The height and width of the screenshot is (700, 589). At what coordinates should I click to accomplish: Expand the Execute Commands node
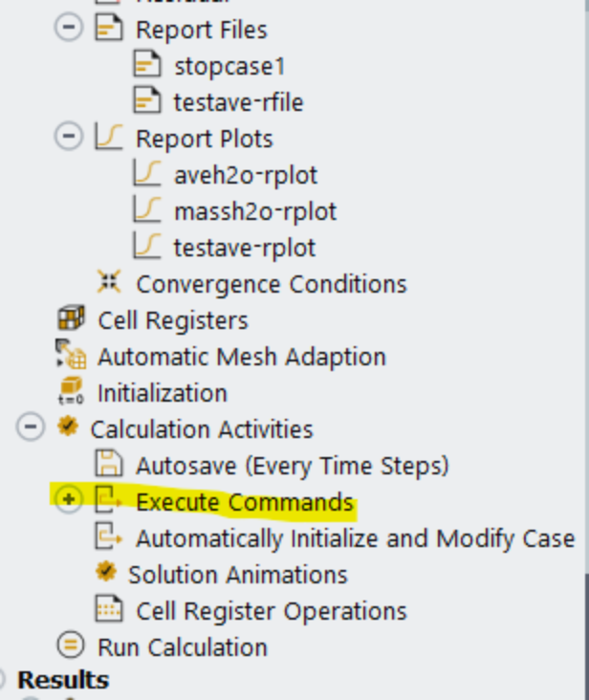point(68,502)
